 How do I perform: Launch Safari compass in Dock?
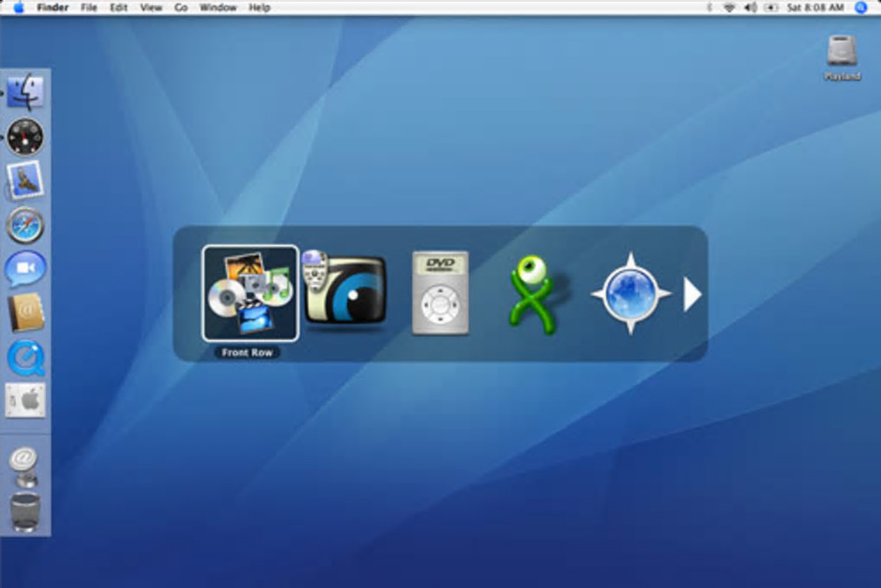[x=25, y=225]
